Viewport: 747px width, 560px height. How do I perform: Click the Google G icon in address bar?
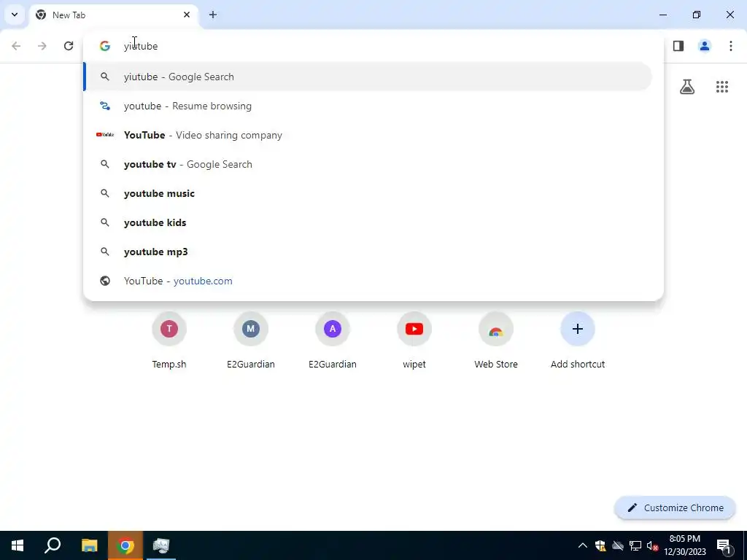click(x=105, y=46)
